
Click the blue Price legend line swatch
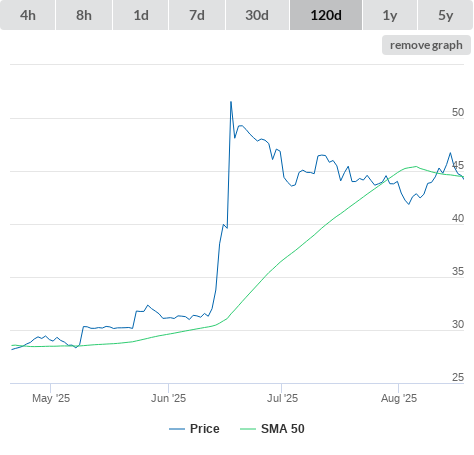pos(177,429)
